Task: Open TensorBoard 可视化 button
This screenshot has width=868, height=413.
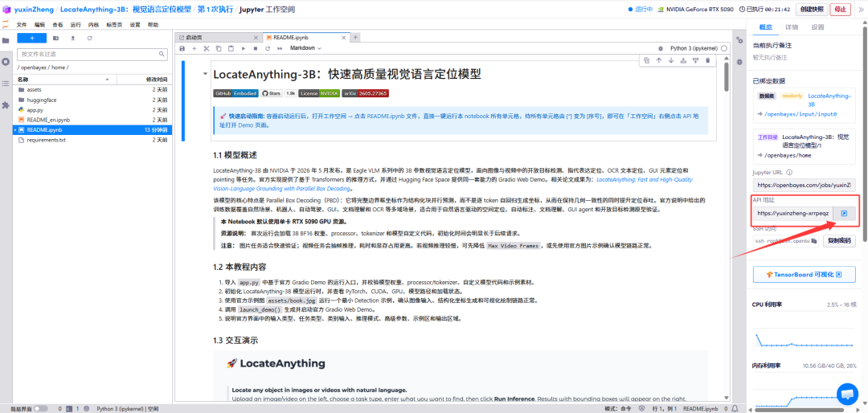Action: (x=805, y=274)
